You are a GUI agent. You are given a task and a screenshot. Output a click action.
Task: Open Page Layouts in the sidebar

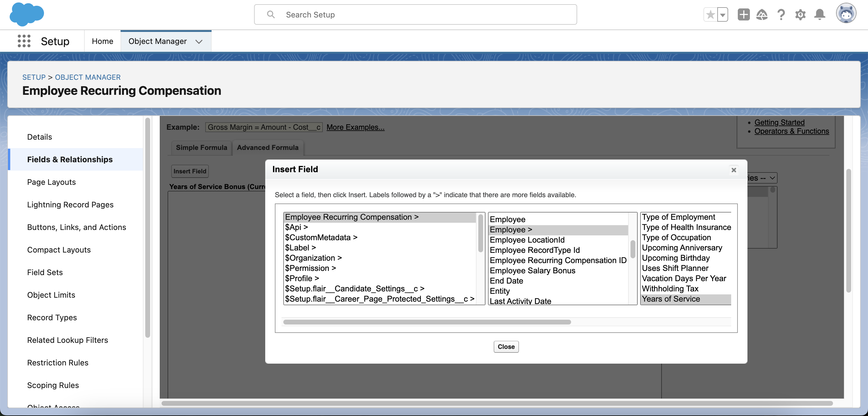(x=51, y=182)
